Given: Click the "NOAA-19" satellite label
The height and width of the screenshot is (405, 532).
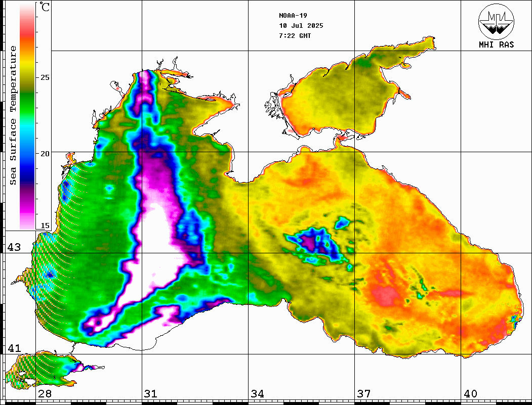Looking at the screenshot, I should click(293, 16).
